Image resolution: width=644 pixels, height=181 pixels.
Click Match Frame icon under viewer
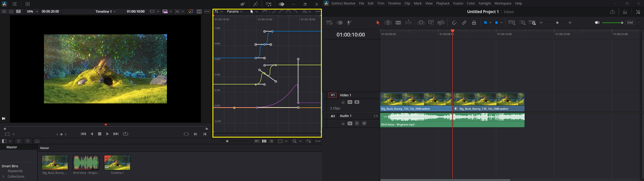tap(186, 134)
